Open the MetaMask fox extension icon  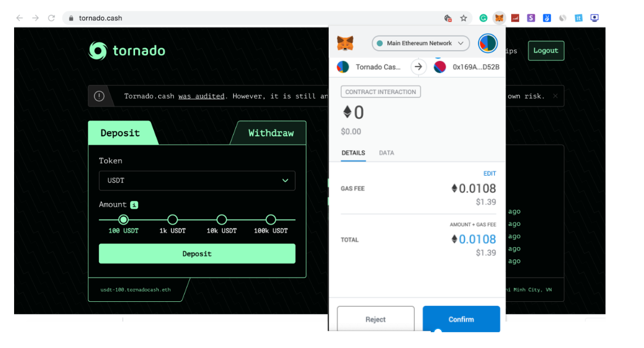pos(499,18)
